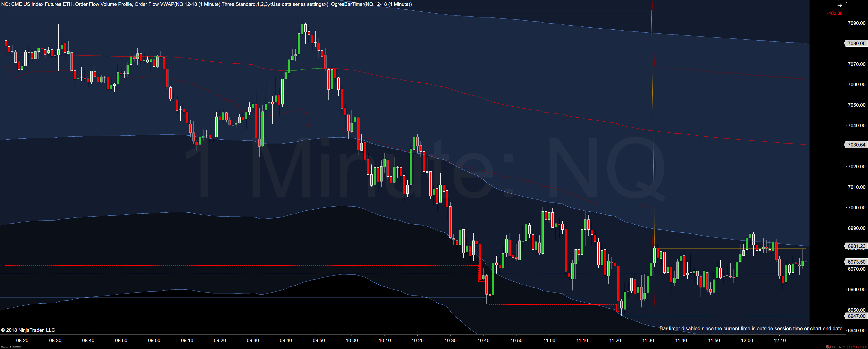Click the 10:40 time axis label

[483, 340]
